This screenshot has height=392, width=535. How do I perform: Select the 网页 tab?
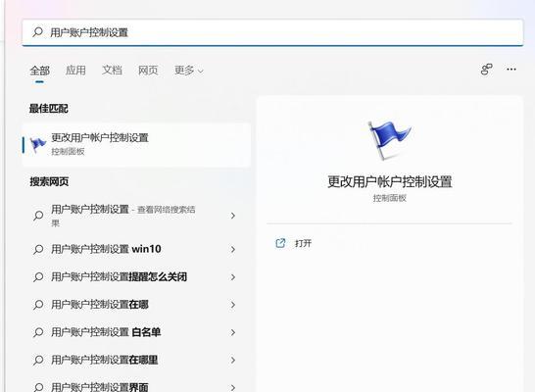pos(148,71)
